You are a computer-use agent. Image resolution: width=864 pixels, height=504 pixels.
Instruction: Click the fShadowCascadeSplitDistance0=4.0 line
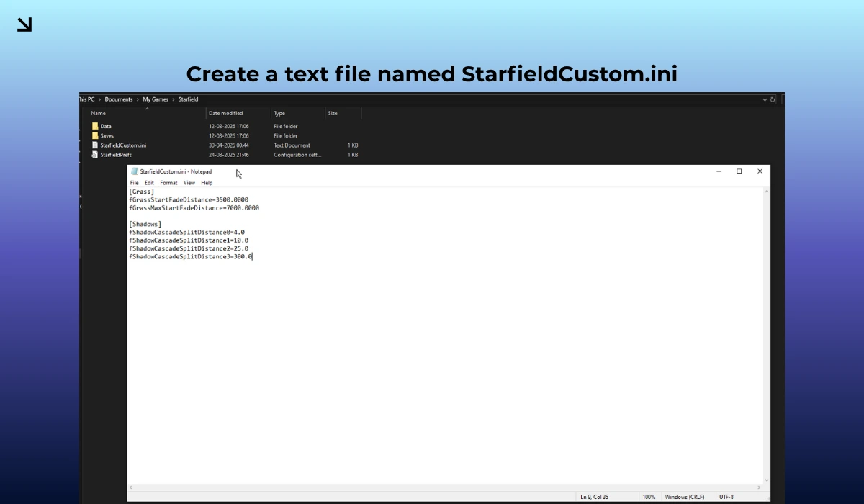(187, 232)
